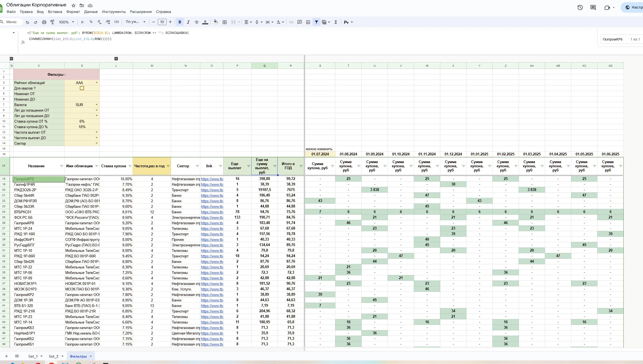Activate the paint format tool

coord(52,22)
